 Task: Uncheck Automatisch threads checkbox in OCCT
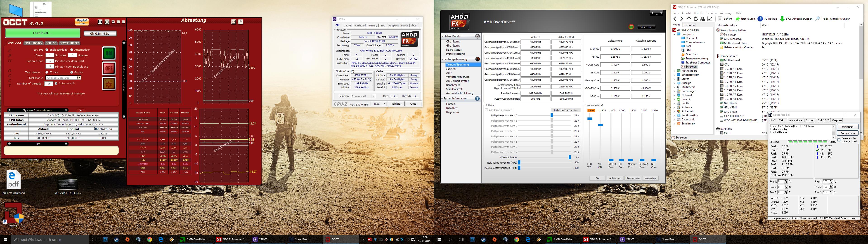(x=56, y=83)
